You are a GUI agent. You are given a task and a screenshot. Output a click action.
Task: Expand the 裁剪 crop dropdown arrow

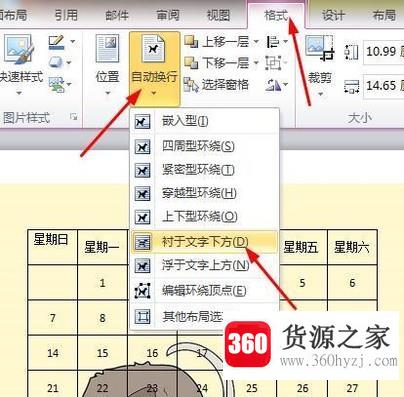click(320, 94)
